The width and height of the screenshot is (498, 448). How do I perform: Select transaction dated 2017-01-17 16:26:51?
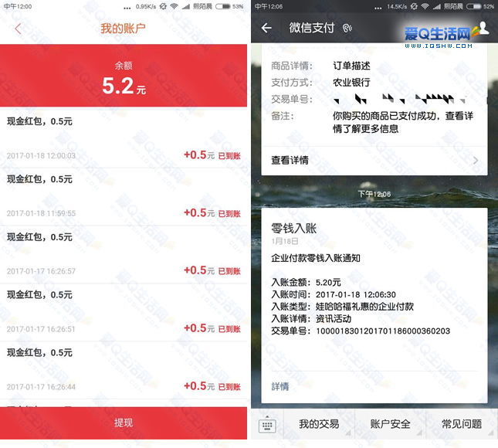124,312
